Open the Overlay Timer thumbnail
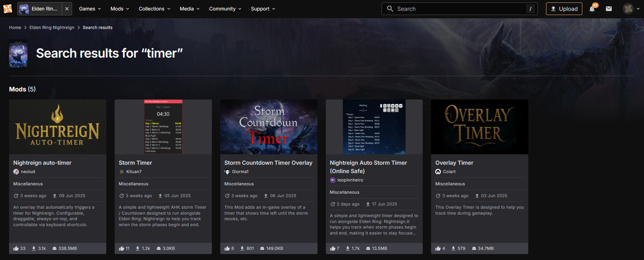The image size is (644, 260). click(480, 127)
